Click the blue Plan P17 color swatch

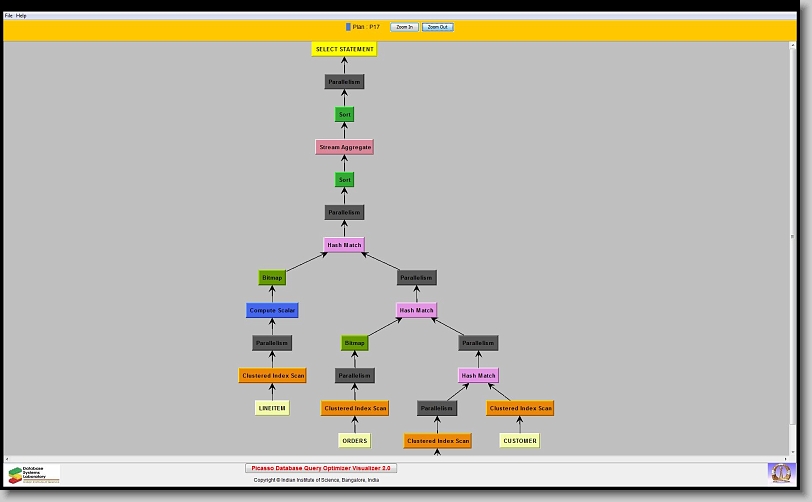348,27
